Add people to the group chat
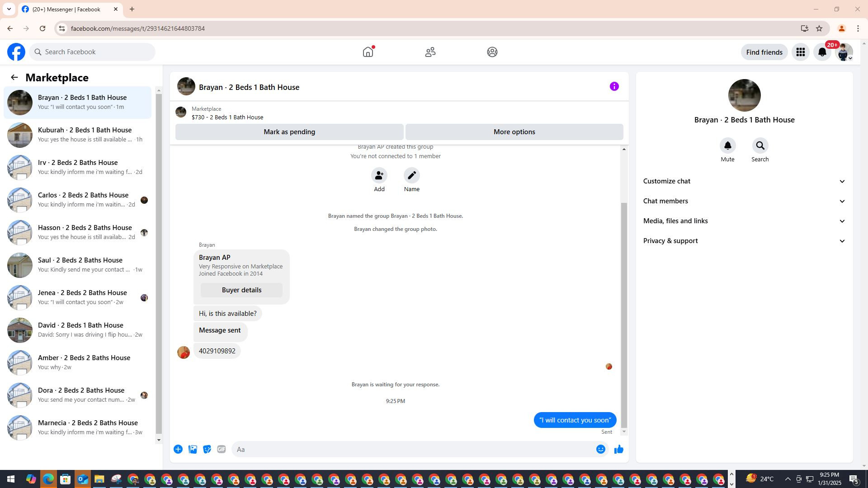The height and width of the screenshot is (488, 868). pyautogui.click(x=379, y=175)
